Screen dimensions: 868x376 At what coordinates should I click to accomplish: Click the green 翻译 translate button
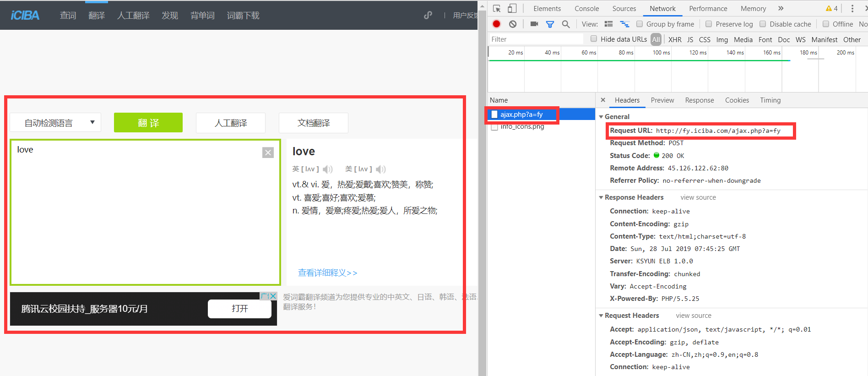[148, 123]
